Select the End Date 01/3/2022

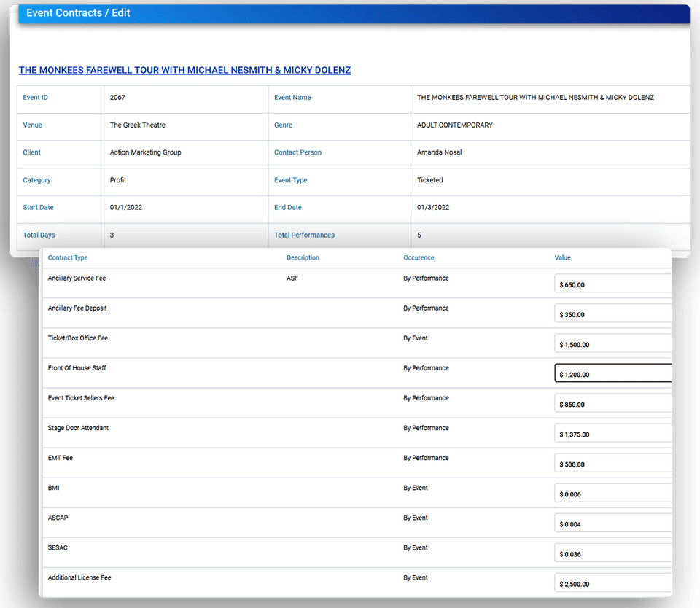coord(433,207)
